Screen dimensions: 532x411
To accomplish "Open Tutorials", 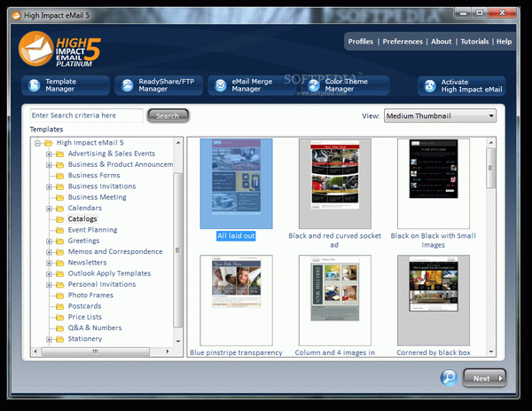I will 474,42.
